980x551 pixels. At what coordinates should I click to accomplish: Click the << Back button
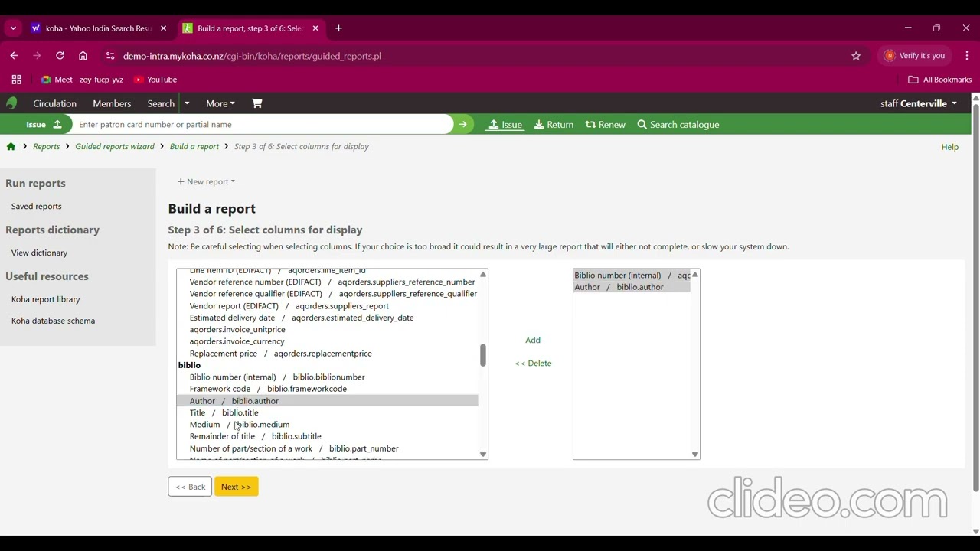click(x=190, y=487)
